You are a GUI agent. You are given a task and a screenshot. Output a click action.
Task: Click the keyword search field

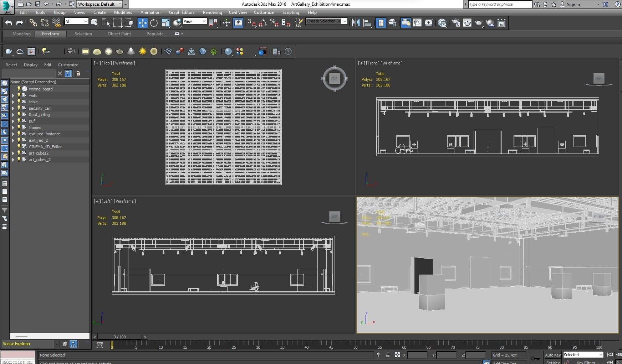(500, 4)
